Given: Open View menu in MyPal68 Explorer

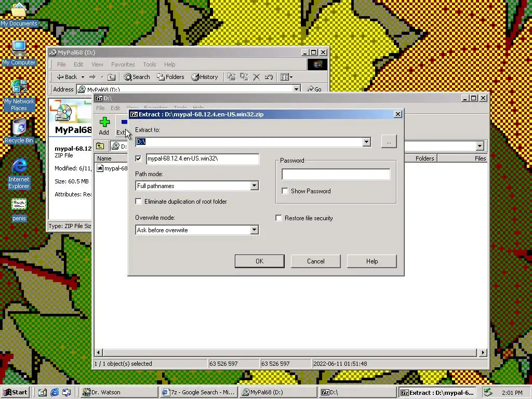Looking at the screenshot, I should pos(97,64).
